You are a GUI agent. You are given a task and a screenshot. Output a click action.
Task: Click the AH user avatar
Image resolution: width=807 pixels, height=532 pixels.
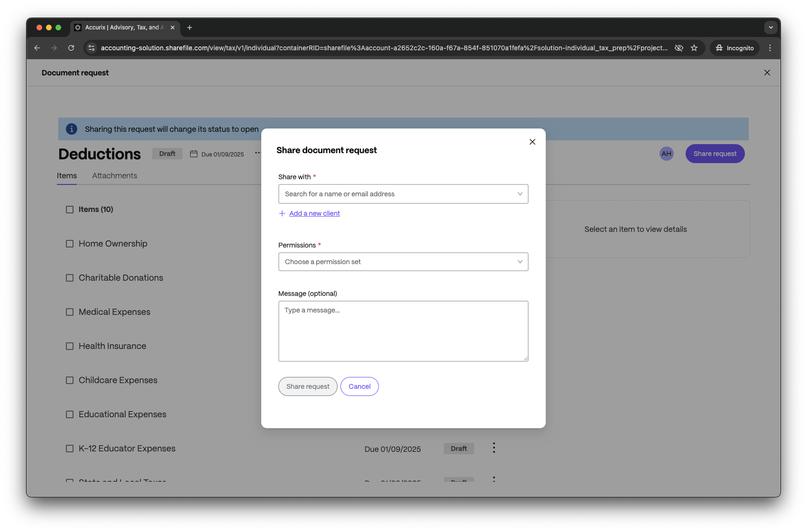(x=667, y=154)
